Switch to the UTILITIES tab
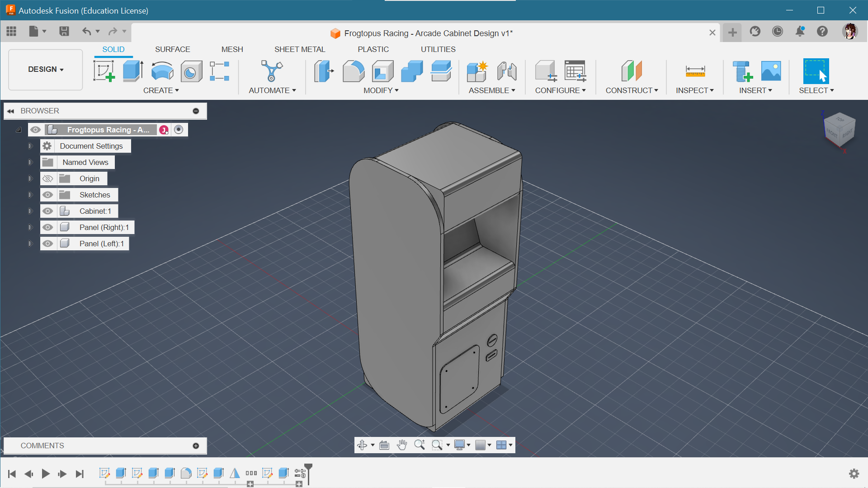The width and height of the screenshot is (868, 488). (438, 49)
